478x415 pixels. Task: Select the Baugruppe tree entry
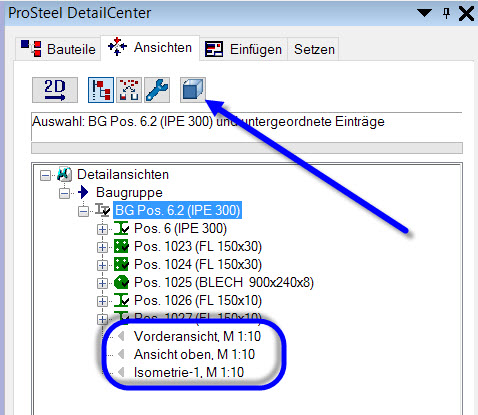pos(129,192)
